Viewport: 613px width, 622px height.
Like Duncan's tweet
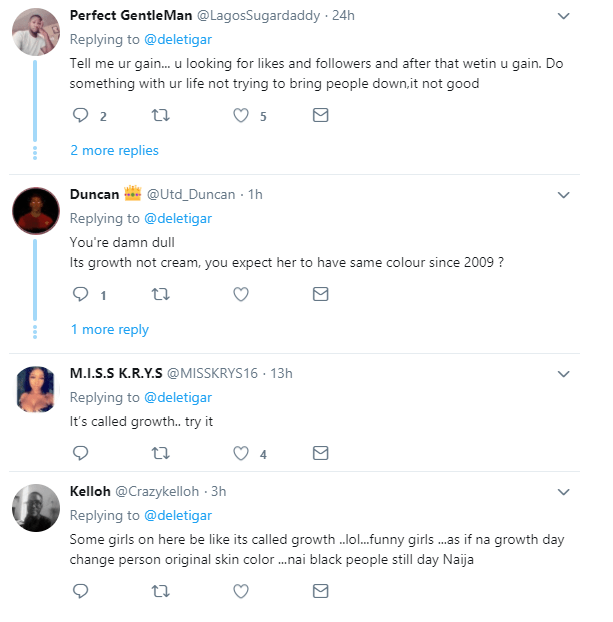[x=240, y=295]
